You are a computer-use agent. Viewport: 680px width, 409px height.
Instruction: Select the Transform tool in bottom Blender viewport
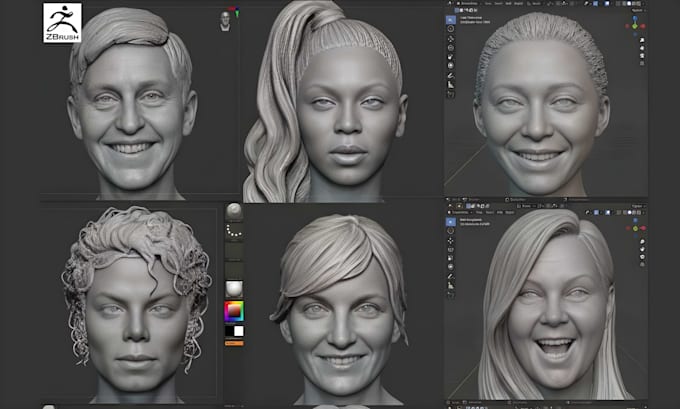point(451,267)
